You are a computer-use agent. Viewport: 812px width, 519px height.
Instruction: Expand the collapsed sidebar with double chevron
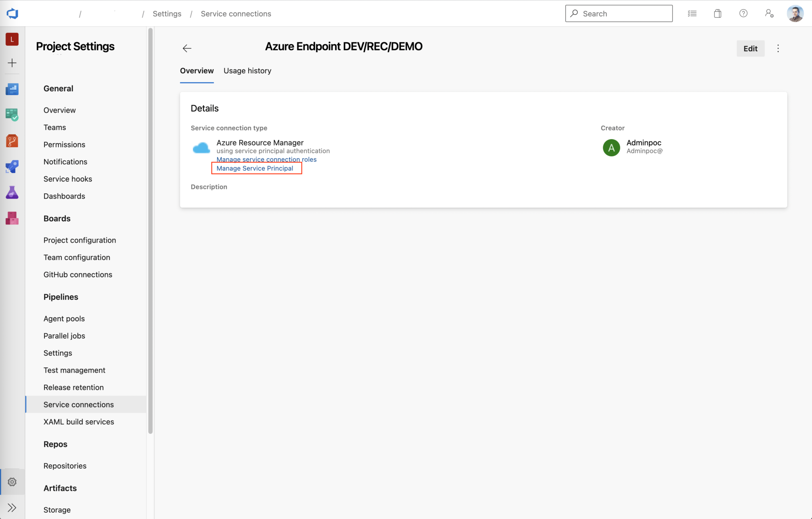pos(12,507)
